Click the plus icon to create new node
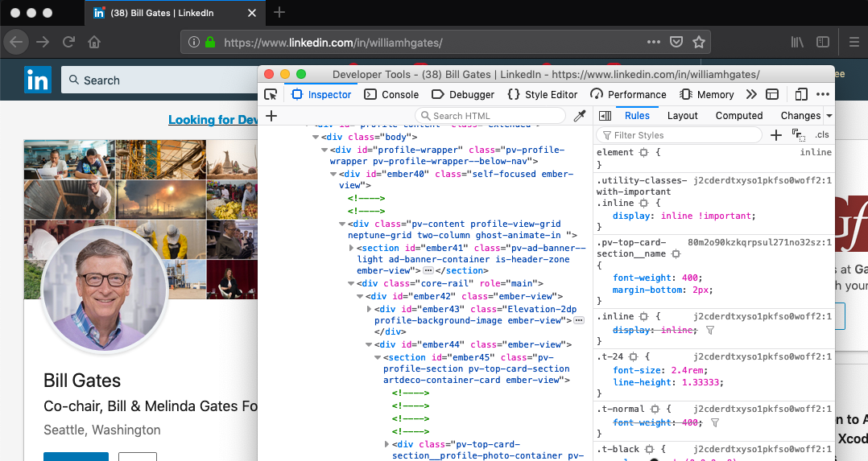This screenshot has height=461, width=868. click(x=271, y=116)
